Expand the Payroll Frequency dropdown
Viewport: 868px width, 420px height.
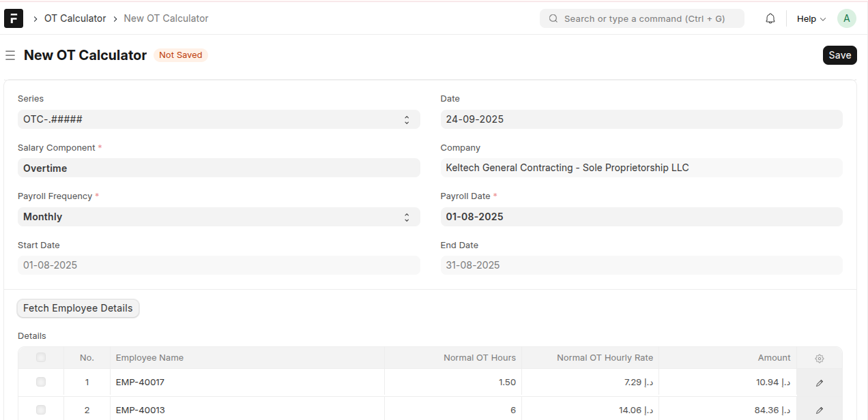click(218, 217)
